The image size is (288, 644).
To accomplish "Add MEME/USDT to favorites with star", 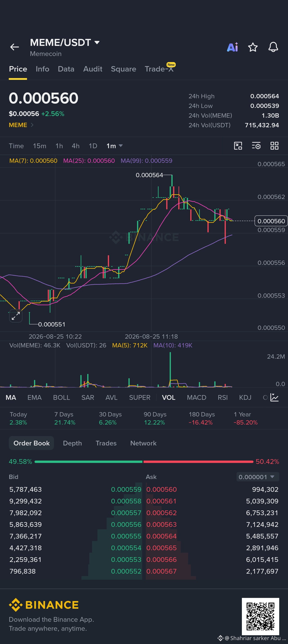I will coord(253,47).
